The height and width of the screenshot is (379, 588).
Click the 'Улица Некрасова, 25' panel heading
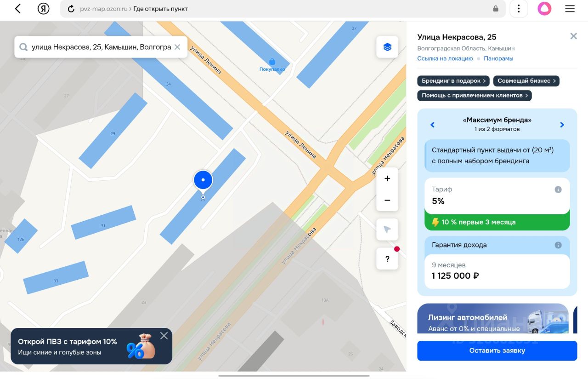tap(457, 37)
